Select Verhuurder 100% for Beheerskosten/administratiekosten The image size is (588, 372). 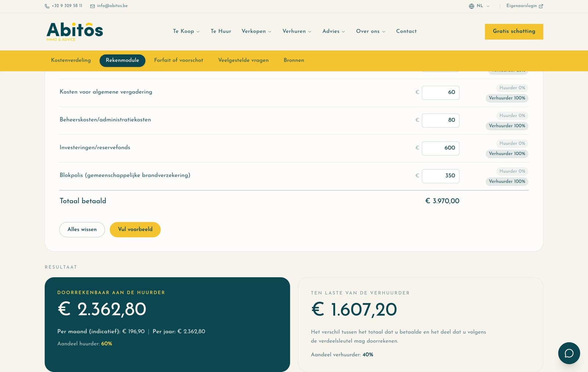[507, 126]
